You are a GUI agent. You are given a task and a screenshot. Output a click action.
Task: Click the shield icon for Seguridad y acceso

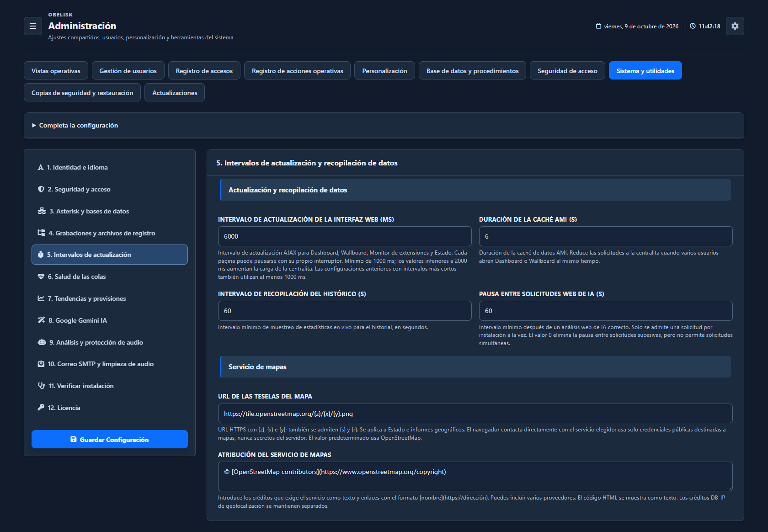pos(41,189)
